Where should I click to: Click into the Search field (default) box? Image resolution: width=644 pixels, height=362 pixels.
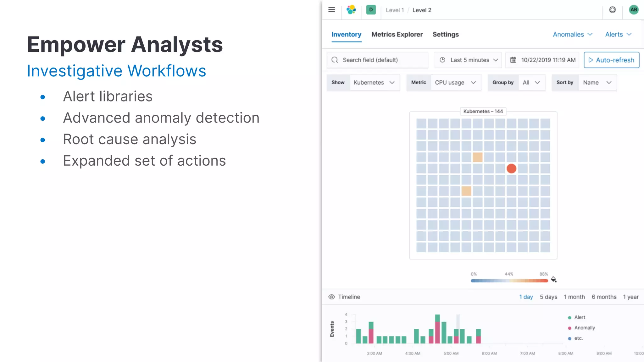point(377,60)
